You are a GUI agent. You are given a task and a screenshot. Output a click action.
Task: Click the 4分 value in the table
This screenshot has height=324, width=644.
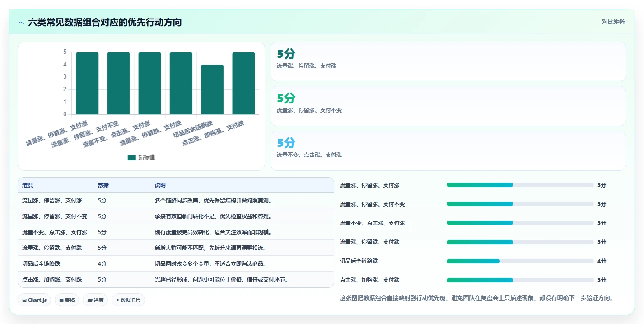coord(102,264)
